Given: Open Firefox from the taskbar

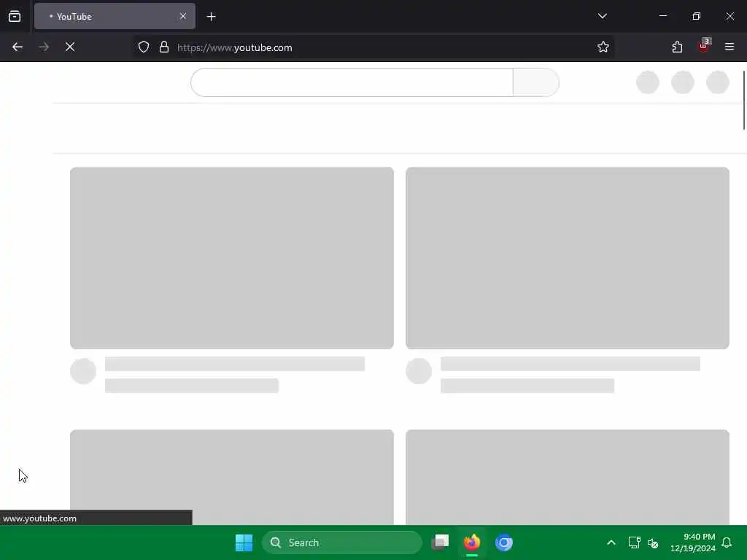Looking at the screenshot, I should pyautogui.click(x=472, y=542).
